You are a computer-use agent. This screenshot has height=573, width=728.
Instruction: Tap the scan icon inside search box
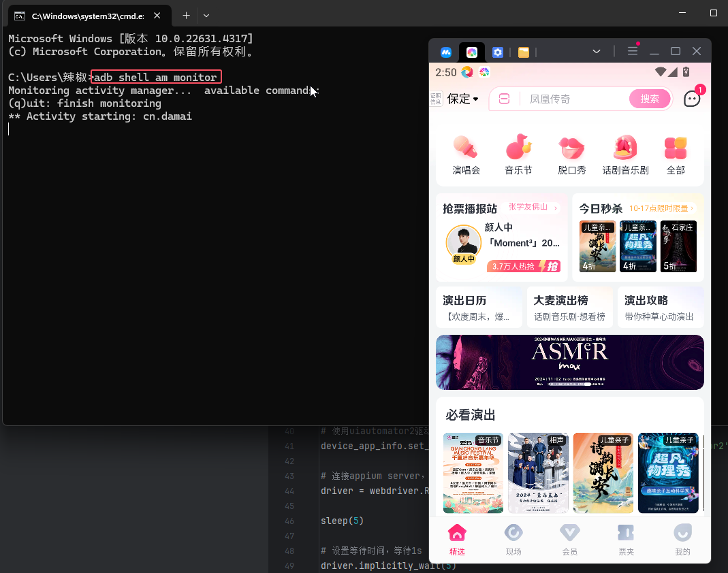(x=504, y=99)
